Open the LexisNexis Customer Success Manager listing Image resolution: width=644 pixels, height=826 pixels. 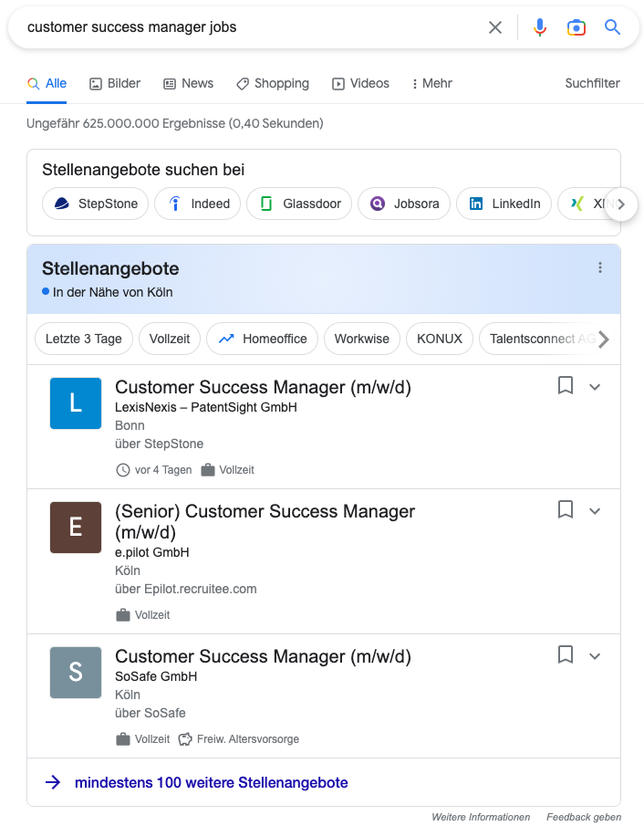click(x=263, y=387)
